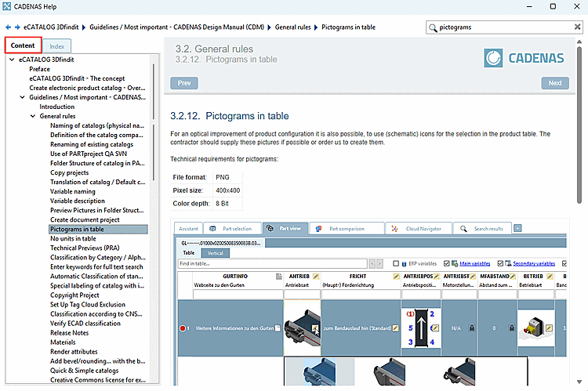Collapse the Guidelines / Most important node
The height and width of the screenshot is (391, 588).
(24, 97)
